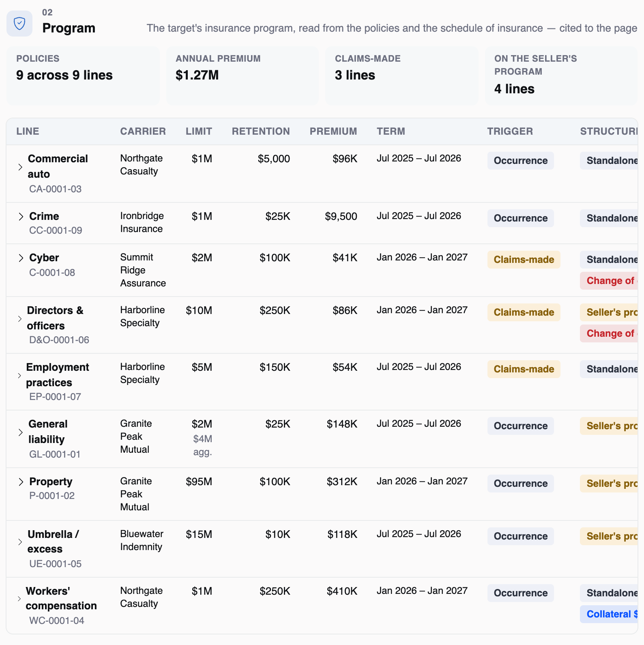
Task: Click Occurrence badge in Crime row
Action: click(x=520, y=218)
